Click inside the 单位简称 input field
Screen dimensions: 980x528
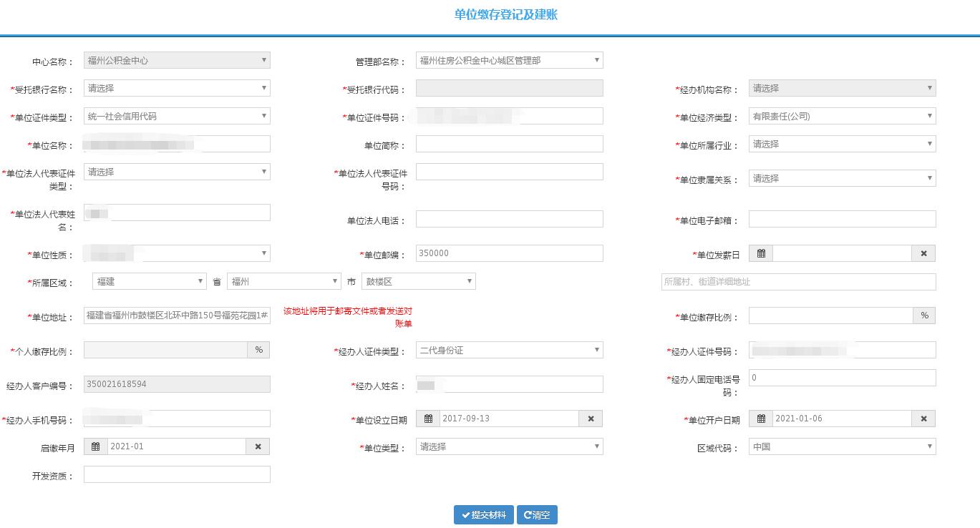click(509, 143)
